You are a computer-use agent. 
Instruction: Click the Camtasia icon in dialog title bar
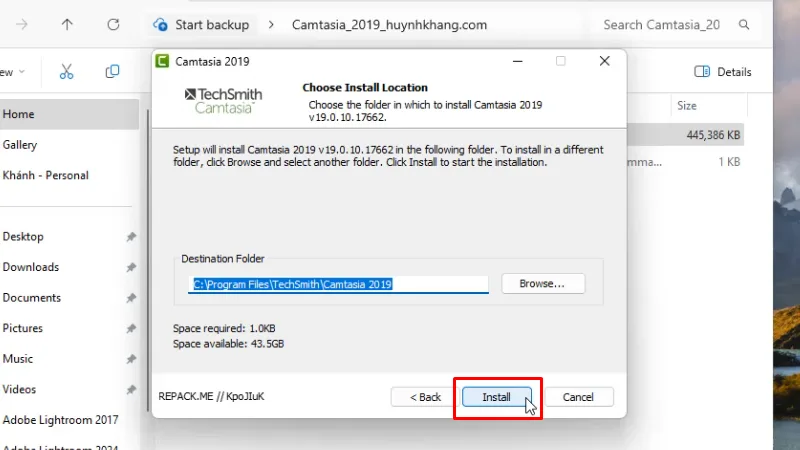(x=162, y=61)
